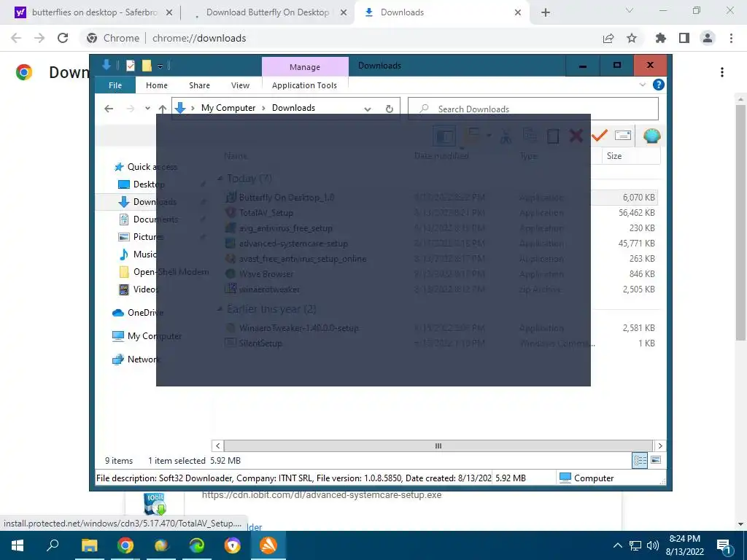Click the 6,070 KB size cell

[x=638, y=197]
